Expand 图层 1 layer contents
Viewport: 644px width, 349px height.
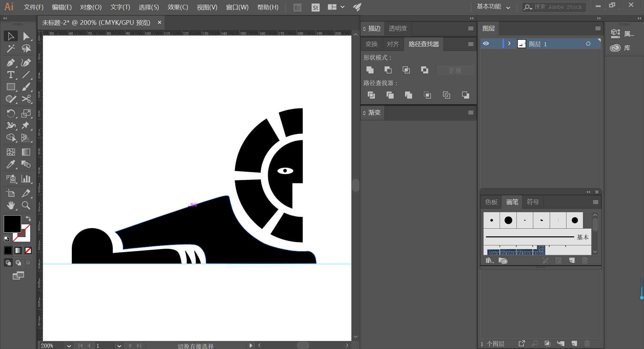509,44
